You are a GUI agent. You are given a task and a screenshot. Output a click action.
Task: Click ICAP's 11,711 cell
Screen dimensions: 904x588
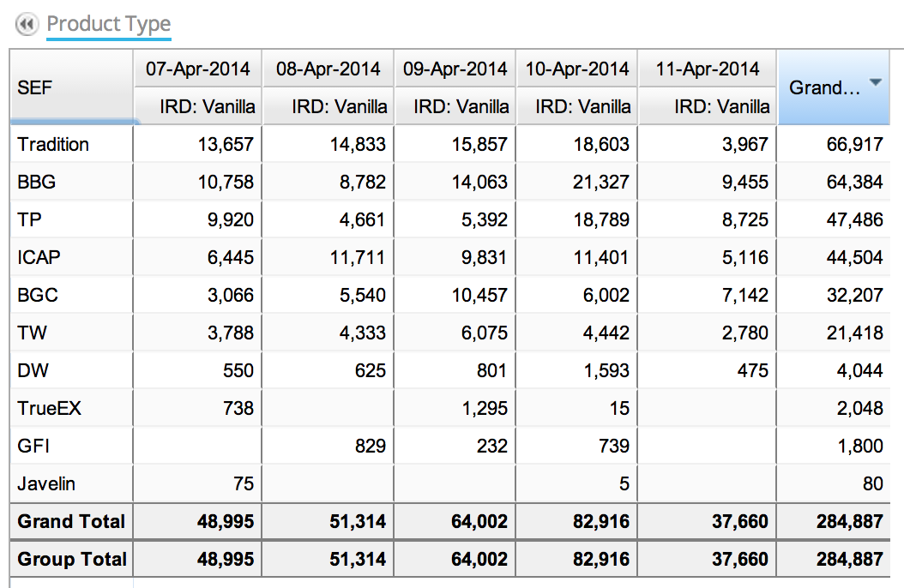tap(358, 257)
